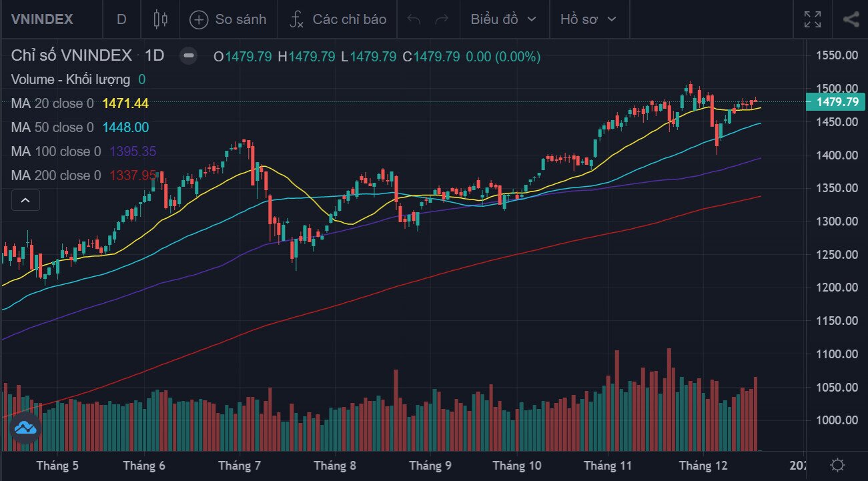Click the blue cloud logo icon

tap(26, 428)
